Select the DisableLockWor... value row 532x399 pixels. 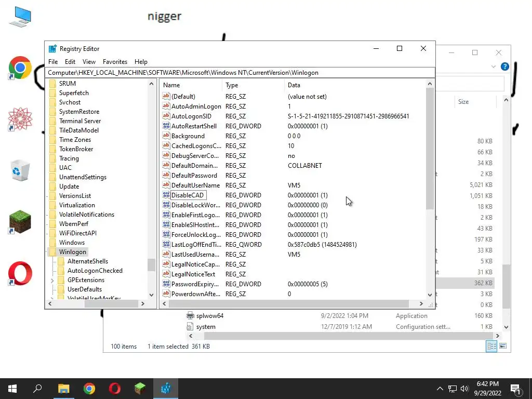(x=294, y=205)
